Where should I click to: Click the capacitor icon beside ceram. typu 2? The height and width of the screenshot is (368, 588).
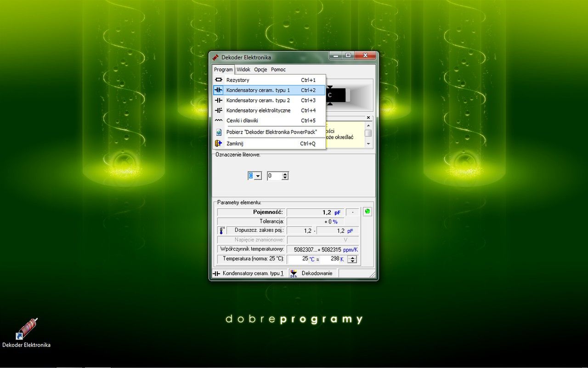[x=219, y=100]
